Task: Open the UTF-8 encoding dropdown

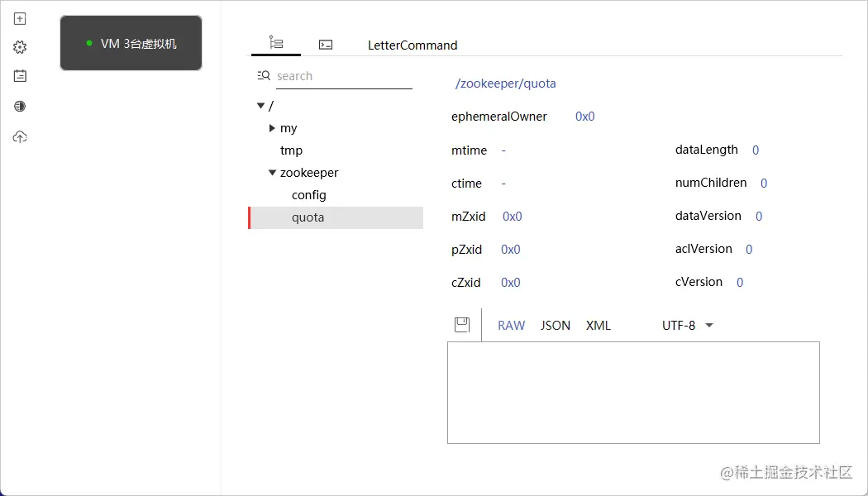Action: click(688, 326)
